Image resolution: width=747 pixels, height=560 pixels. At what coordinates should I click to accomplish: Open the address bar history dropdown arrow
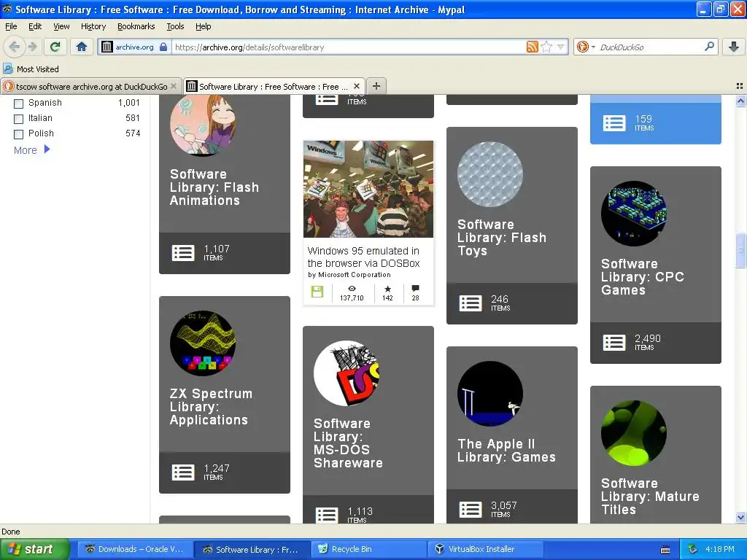tap(561, 47)
